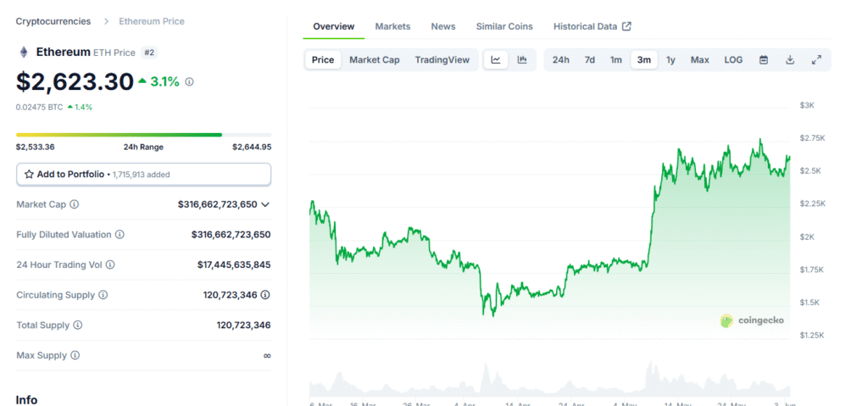Click the info icon after 120,723,346 circulating value
868x406 pixels.
click(265, 295)
